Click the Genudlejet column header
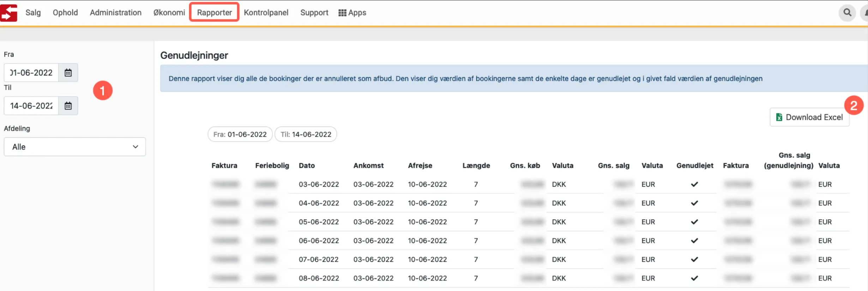 point(695,166)
